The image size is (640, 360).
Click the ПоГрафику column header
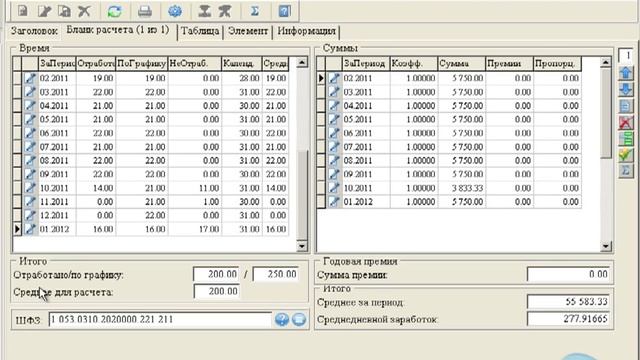pos(142,64)
